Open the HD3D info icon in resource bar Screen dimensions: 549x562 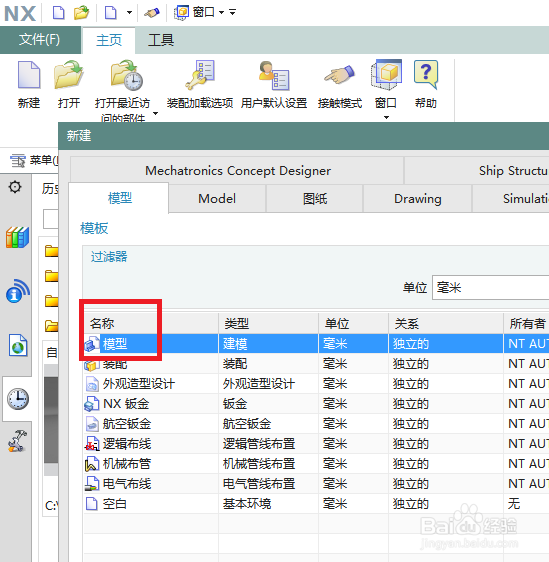click(17, 291)
